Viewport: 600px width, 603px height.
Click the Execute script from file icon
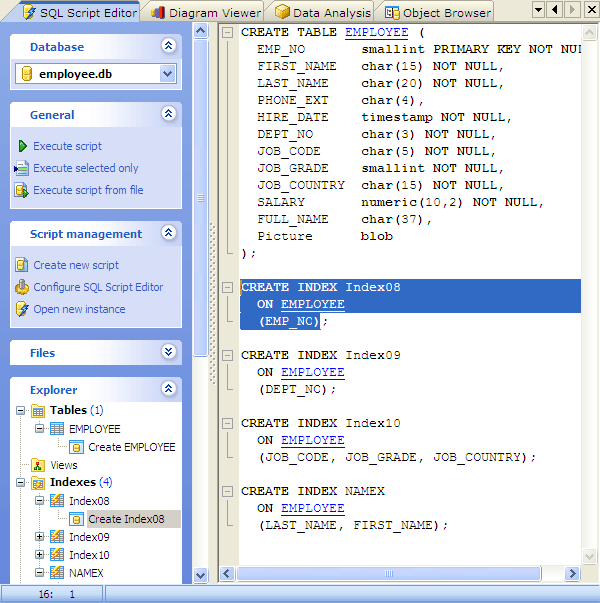tap(22, 190)
